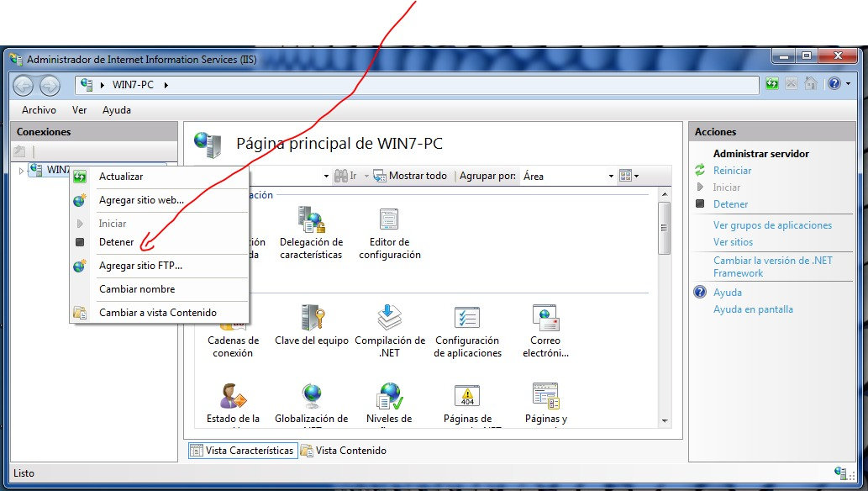Image resolution: width=868 pixels, height=491 pixels.
Task: Click the Detener link in Acciones
Action: (730, 204)
